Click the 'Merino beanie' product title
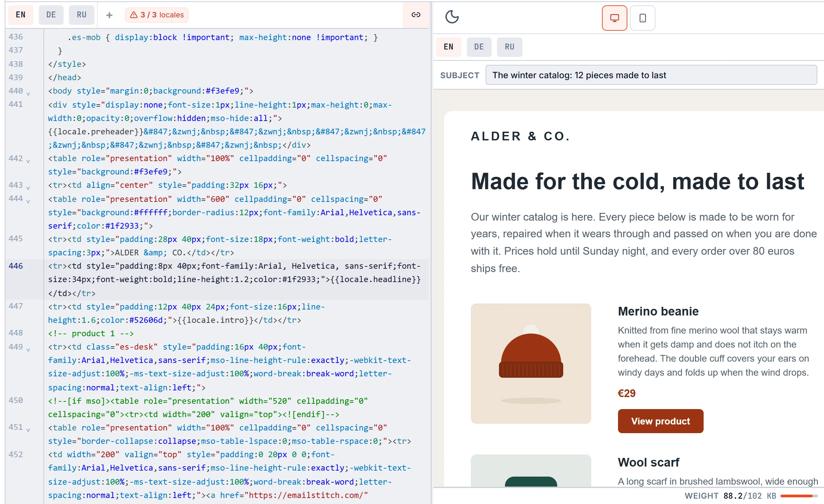 (658, 311)
